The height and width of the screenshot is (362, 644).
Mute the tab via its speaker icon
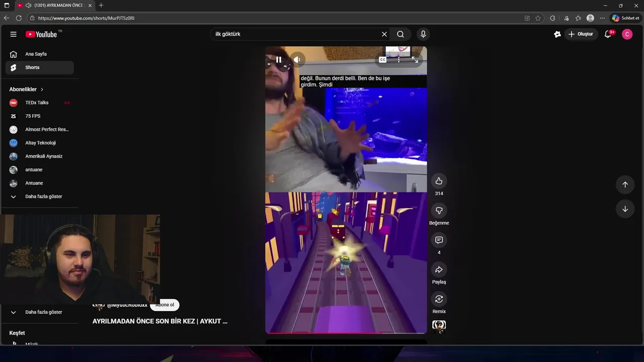28,6
